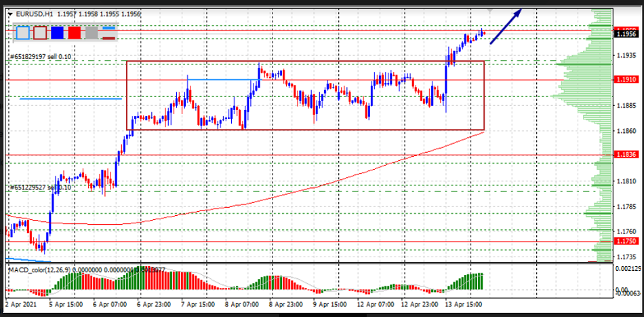Click the current price label 1.1956

click(626, 34)
